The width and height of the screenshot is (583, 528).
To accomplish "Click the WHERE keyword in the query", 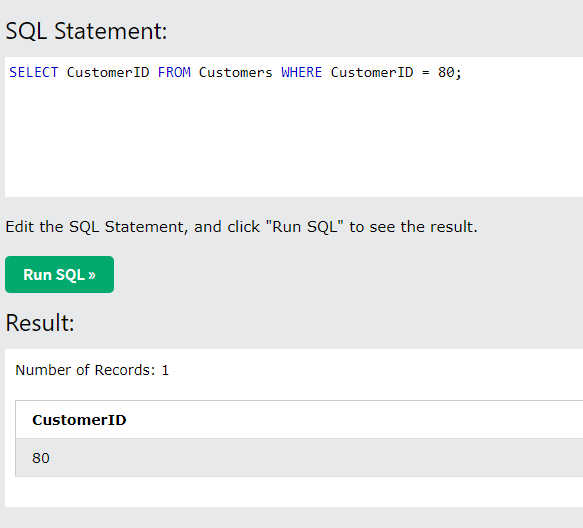I will 302,72.
